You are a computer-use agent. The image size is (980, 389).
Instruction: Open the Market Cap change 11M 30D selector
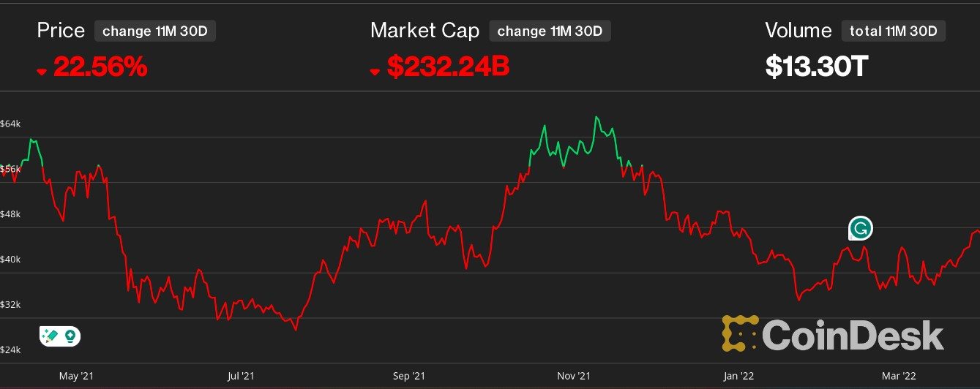[x=550, y=31]
